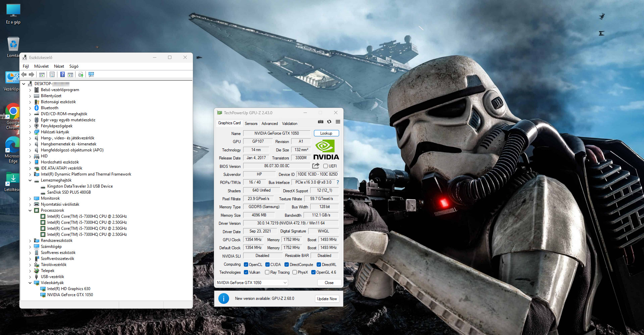The height and width of the screenshot is (335, 644).
Task: Expand the Hálózati kártyák tree node
Action: tap(30, 132)
